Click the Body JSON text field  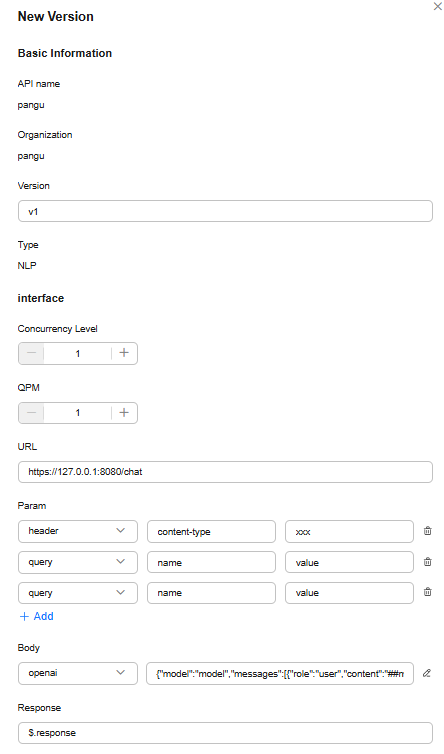[x=279, y=673]
